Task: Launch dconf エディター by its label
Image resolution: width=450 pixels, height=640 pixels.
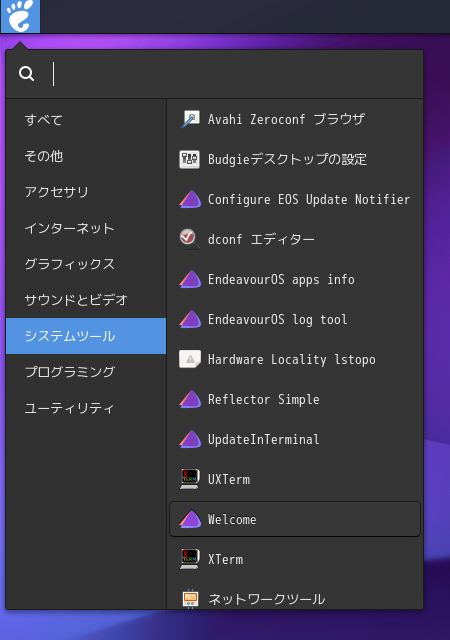Action: point(261,239)
